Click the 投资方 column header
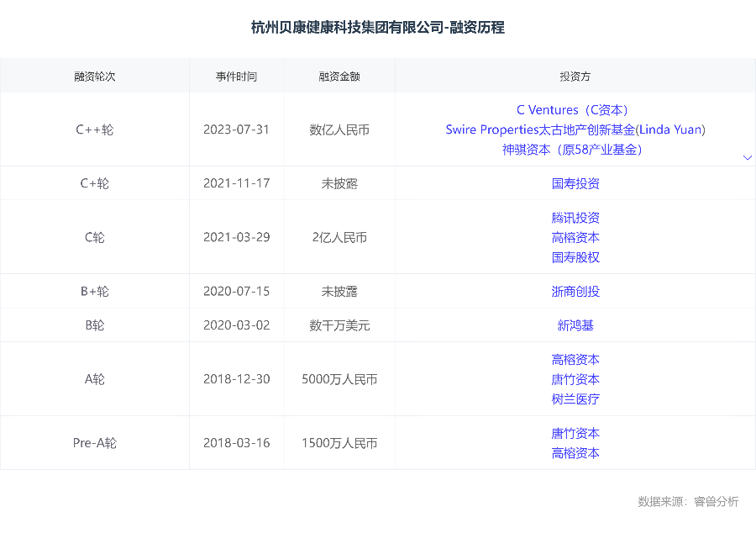Screen dimensions: 756x533 coord(575,77)
